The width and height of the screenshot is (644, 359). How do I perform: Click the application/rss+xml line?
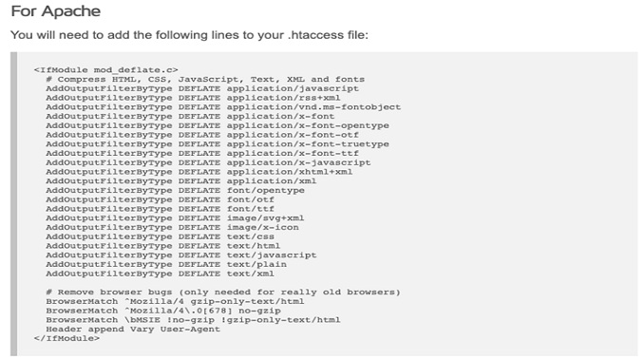(193, 98)
